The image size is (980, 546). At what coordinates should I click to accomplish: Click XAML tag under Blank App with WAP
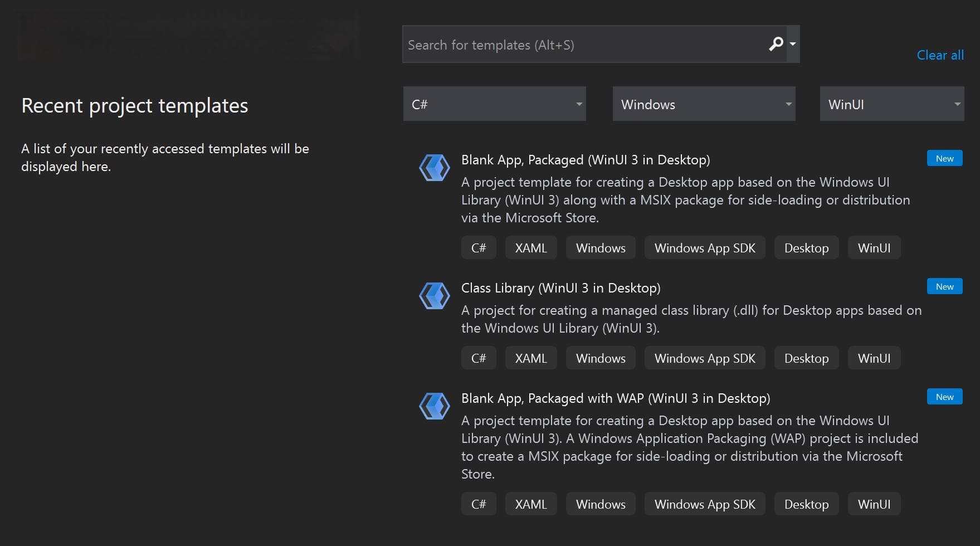[531, 504]
